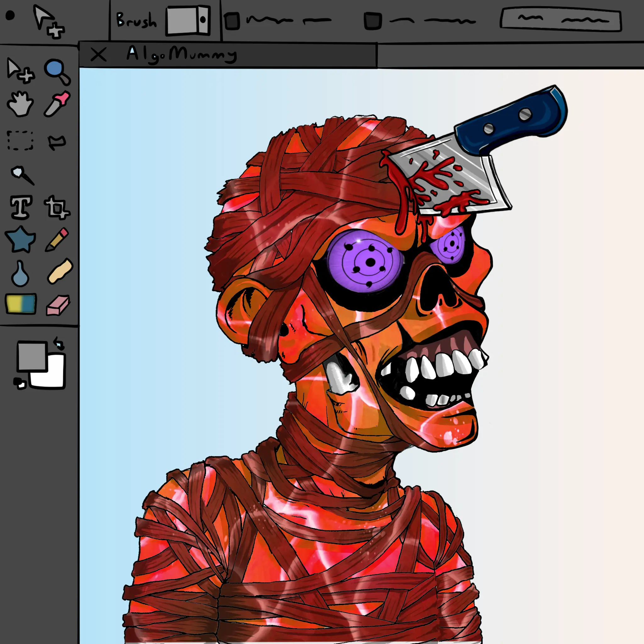
Task: Click the mummy artwork canvas
Action: point(362,356)
